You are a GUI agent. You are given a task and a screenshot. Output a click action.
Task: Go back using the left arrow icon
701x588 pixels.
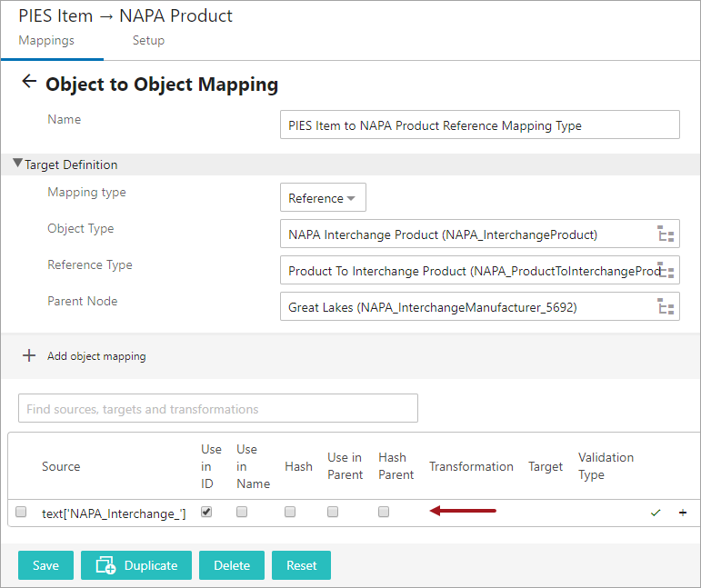click(29, 81)
